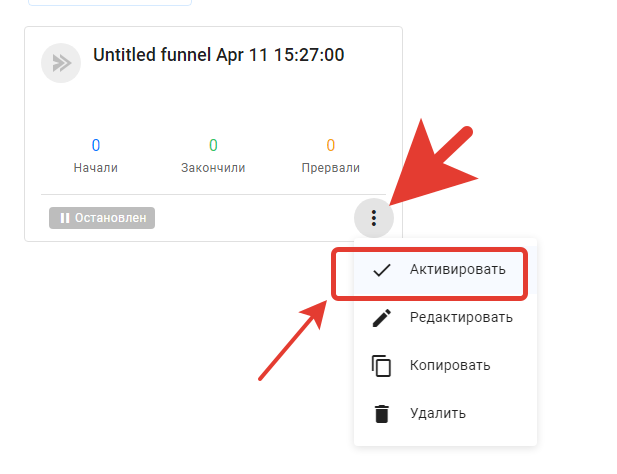Click the Прервали label

[331, 168]
